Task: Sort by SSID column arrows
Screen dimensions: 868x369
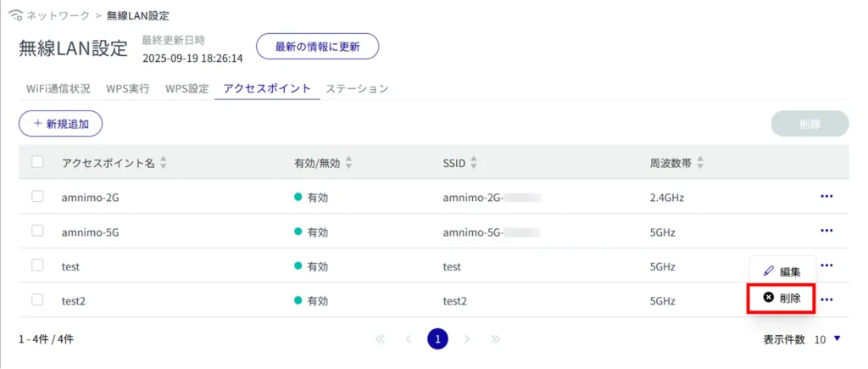Action: [x=474, y=163]
